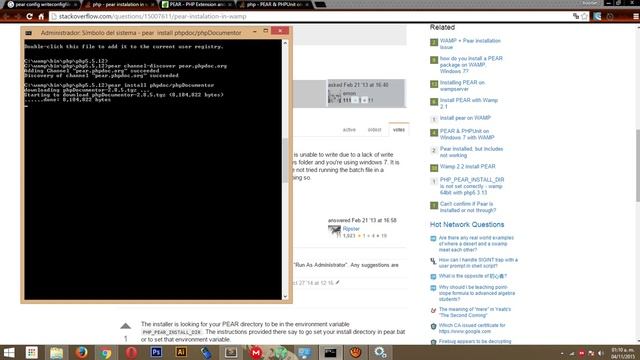Click scroll-down arrow in Command Prompt

[285, 297]
